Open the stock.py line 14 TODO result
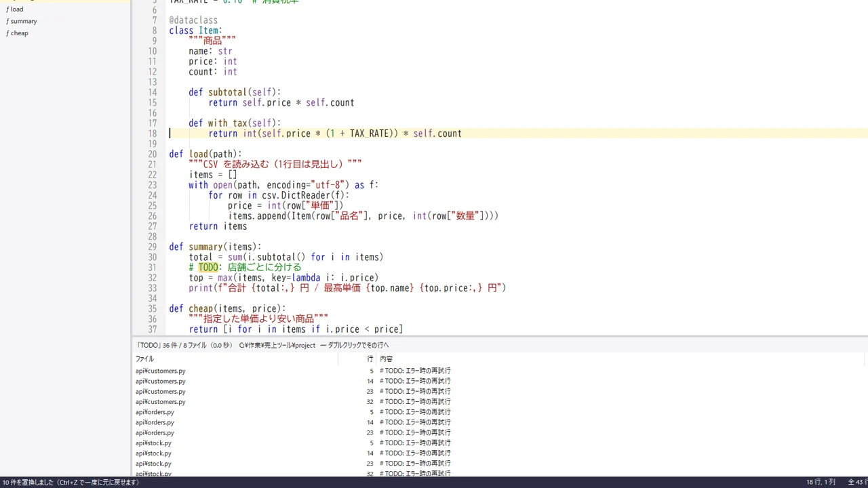 [x=500, y=453]
